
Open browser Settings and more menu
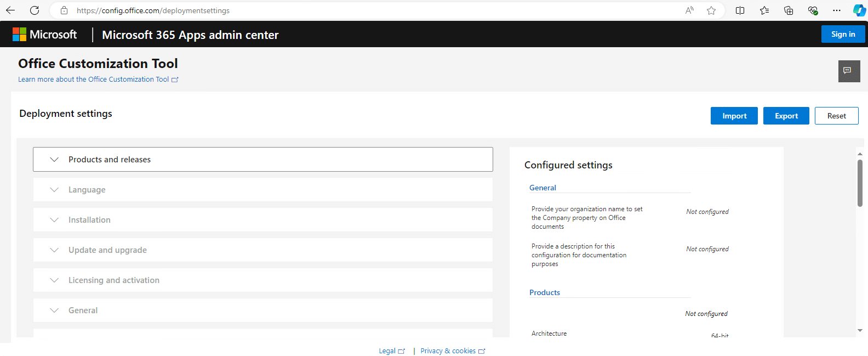point(836,10)
